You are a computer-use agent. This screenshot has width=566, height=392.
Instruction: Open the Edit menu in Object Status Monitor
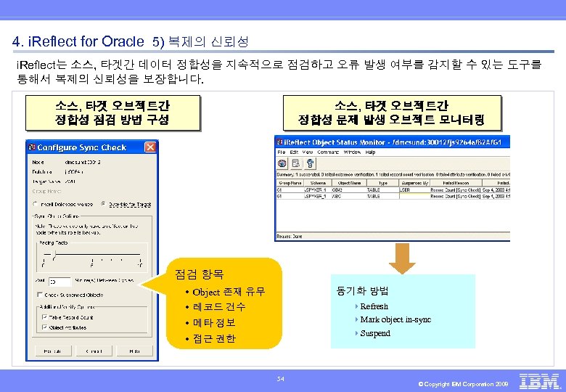pos(294,152)
